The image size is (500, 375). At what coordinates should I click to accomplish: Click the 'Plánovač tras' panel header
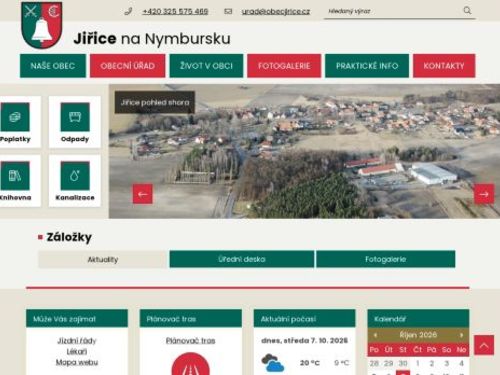[191, 319]
